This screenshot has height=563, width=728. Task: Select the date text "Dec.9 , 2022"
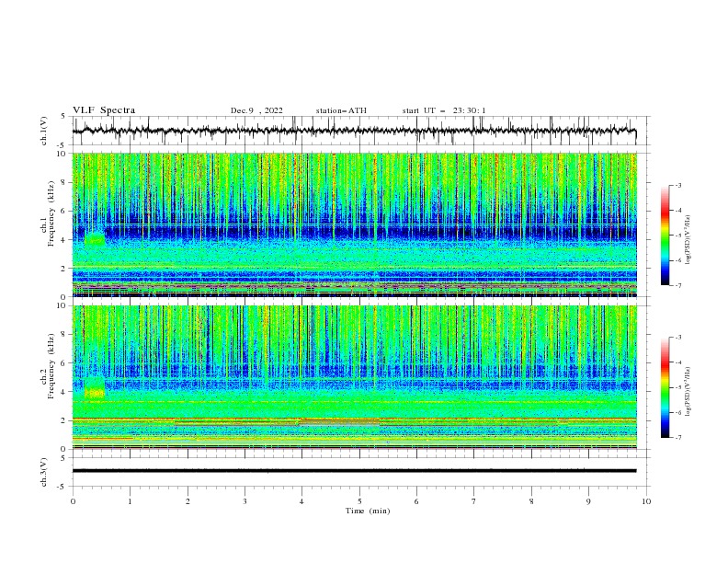click(x=256, y=110)
